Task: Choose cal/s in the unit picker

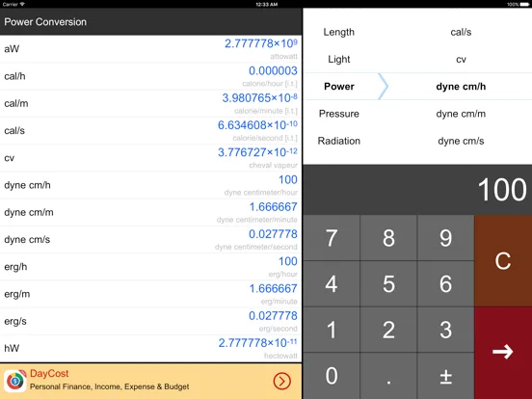Action: coord(461,32)
